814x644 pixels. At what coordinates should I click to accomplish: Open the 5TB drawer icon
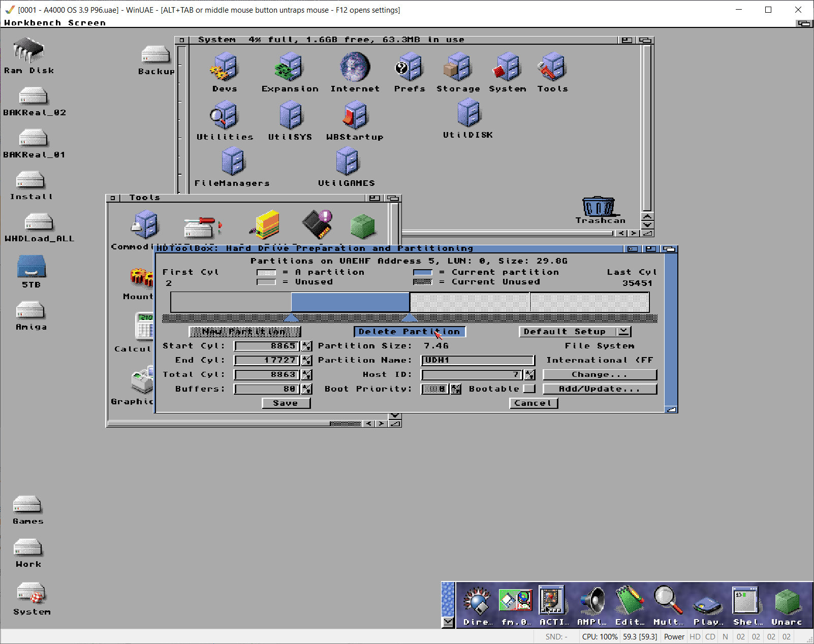point(32,266)
